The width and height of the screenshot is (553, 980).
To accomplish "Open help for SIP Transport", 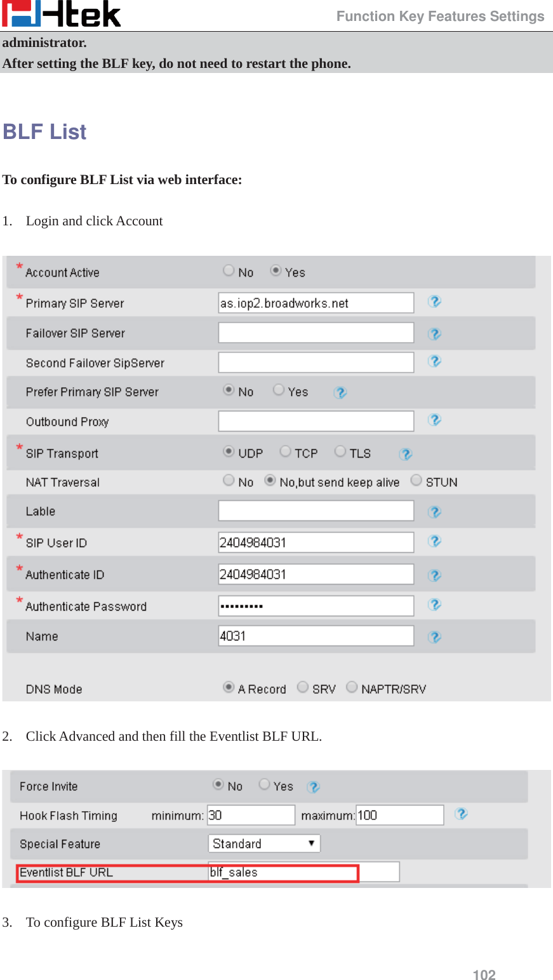I will coord(405,454).
